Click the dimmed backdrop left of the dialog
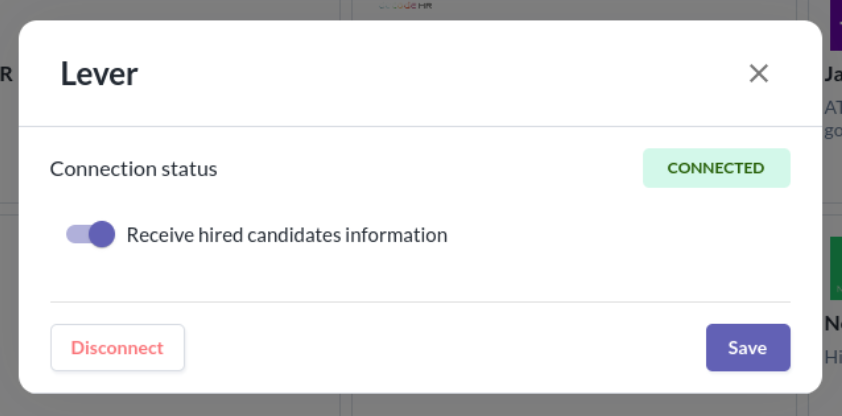 [x=9, y=215]
